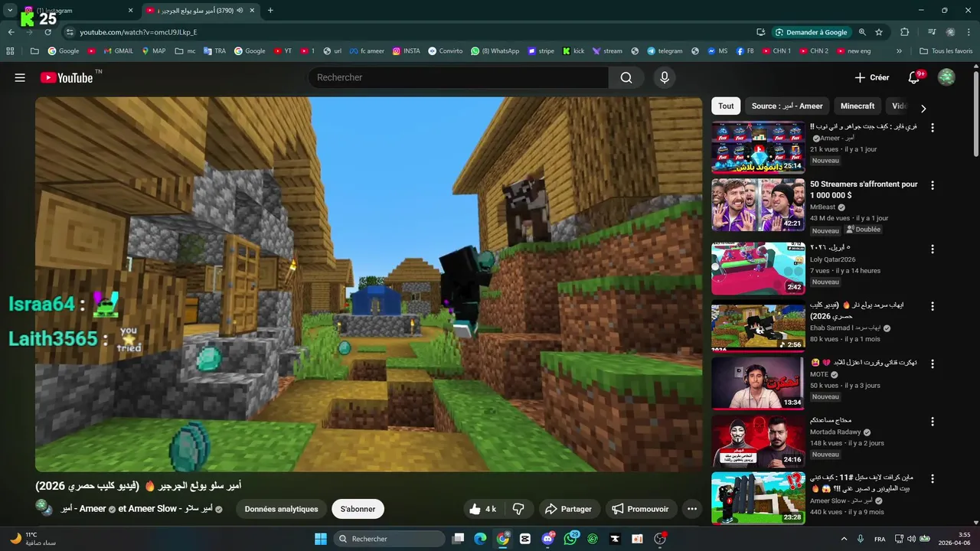Reload the page

[47, 32]
